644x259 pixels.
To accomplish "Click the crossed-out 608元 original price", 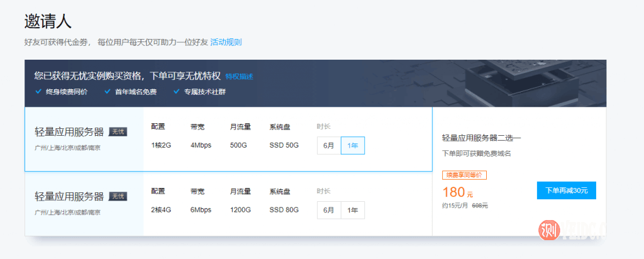I will pyautogui.click(x=480, y=206).
